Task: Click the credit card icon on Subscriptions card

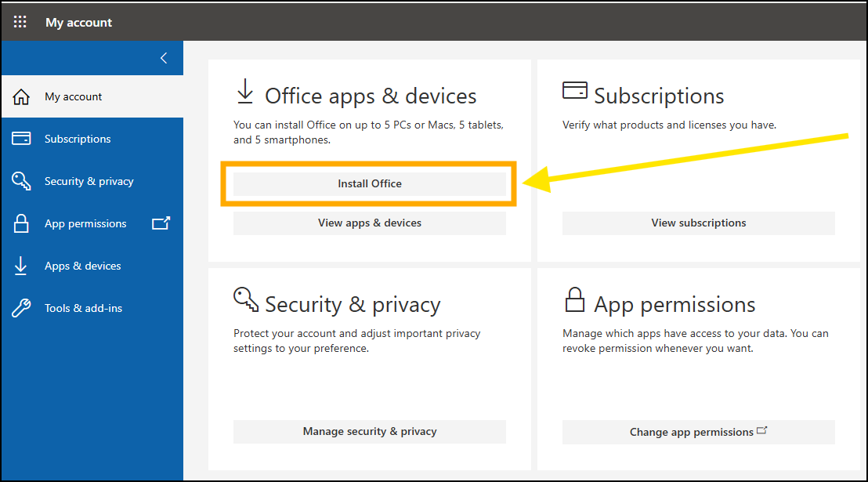Action: click(574, 89)
